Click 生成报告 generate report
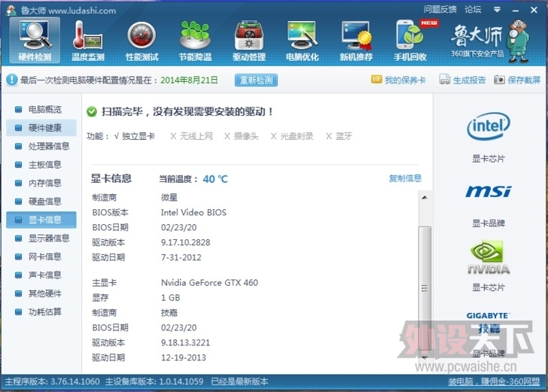Screen dimensions: 548x392 (x=462, y=80)
